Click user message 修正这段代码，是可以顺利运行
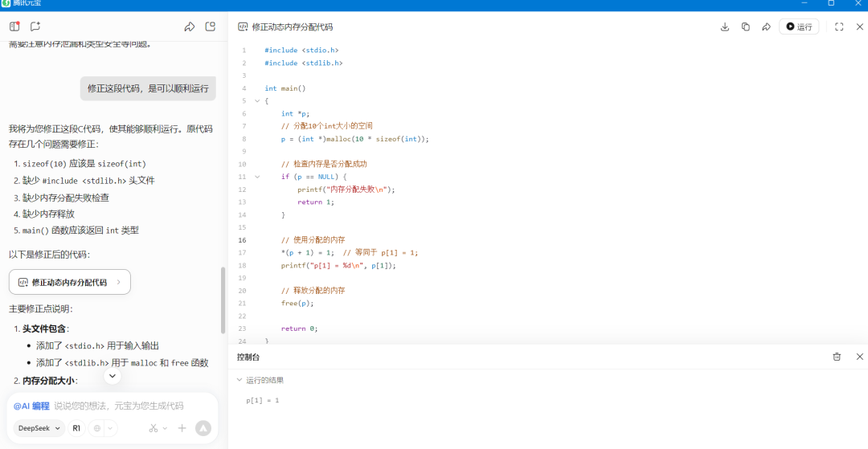Viewport: 868px width, 449px height. pos(148,88)
